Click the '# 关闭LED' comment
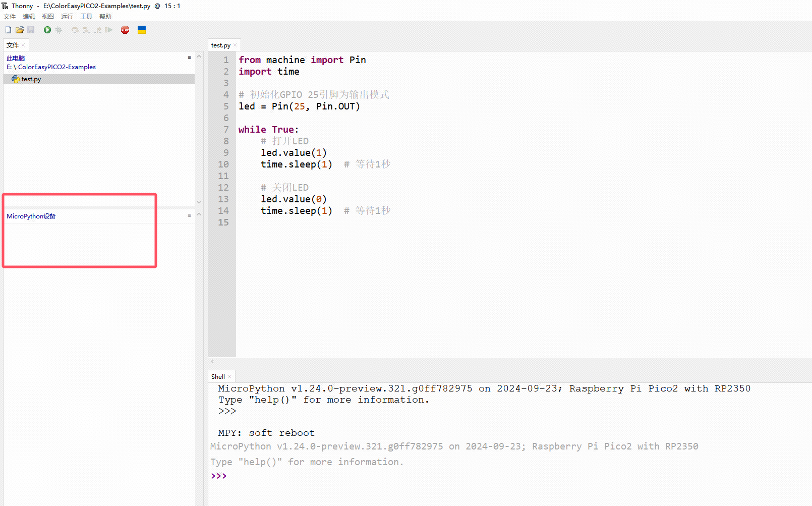The image size is (812, 506). click(x=284, y=188)
